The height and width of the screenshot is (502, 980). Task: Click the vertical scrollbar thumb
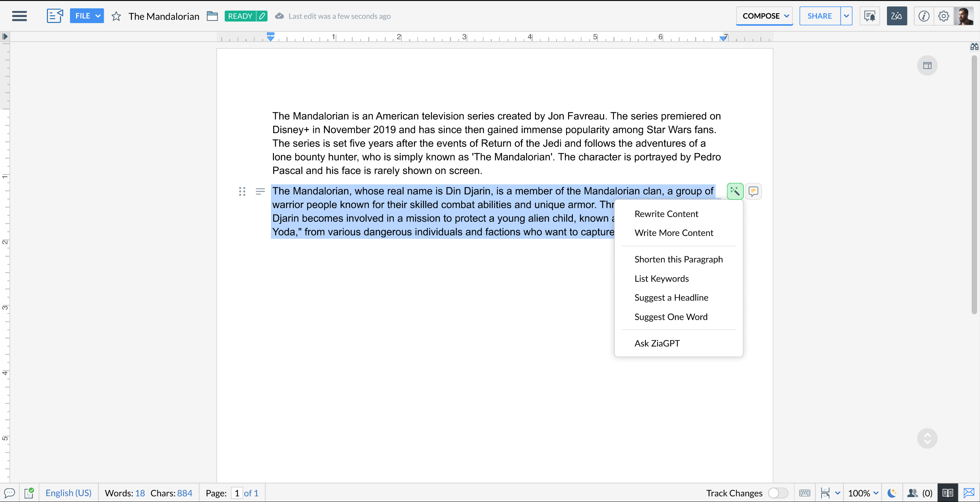coord(974,185)
